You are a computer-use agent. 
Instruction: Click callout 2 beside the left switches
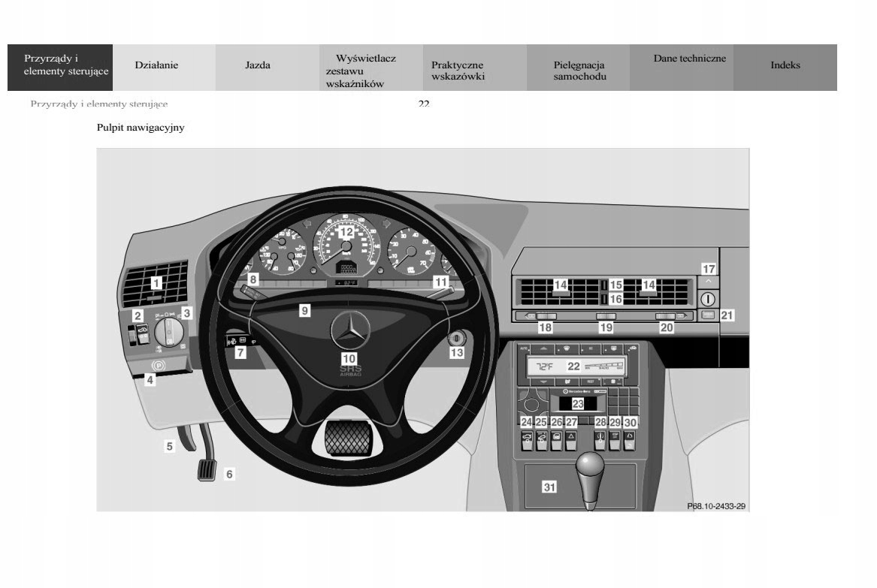(x=138, y=316)
